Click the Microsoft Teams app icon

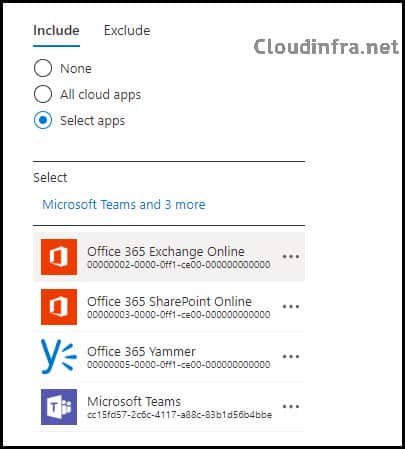tap(59, 407)
